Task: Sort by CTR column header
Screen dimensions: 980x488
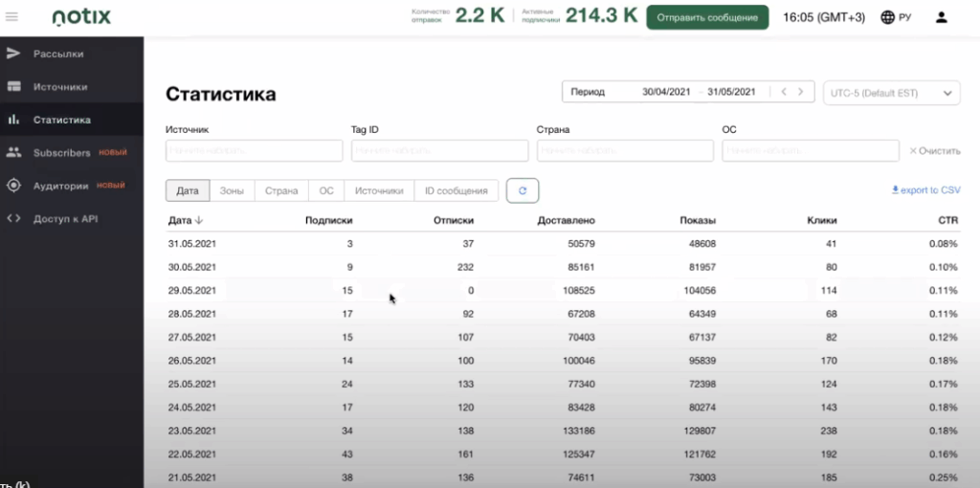Action: pyautogui.click(x=948, y=220)
